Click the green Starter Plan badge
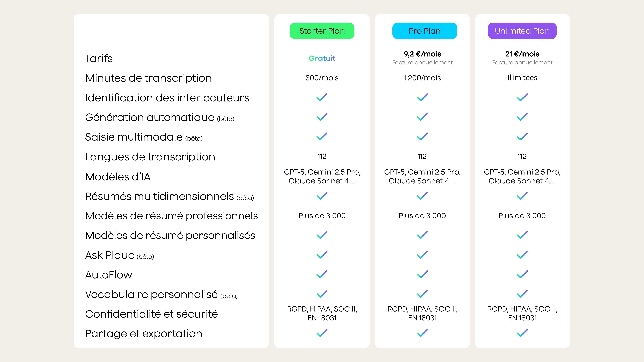Image resolution: width=644 pixels, height=362 pixels. [322, 31]
